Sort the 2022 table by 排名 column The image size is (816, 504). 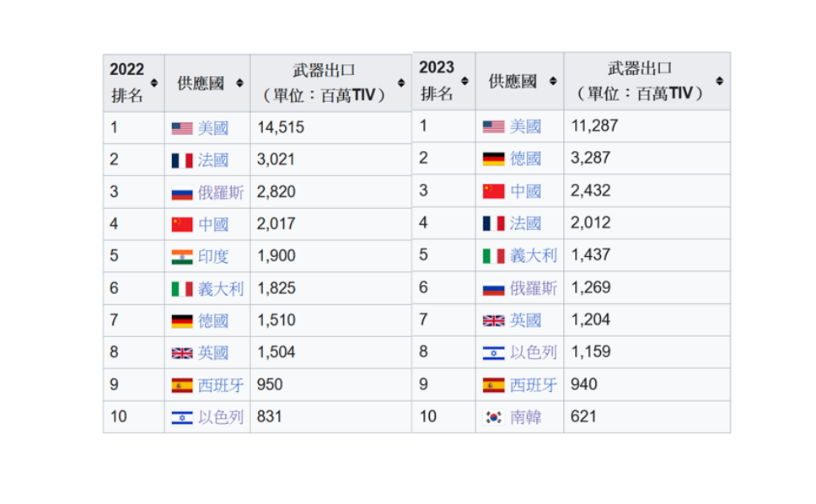154,83
